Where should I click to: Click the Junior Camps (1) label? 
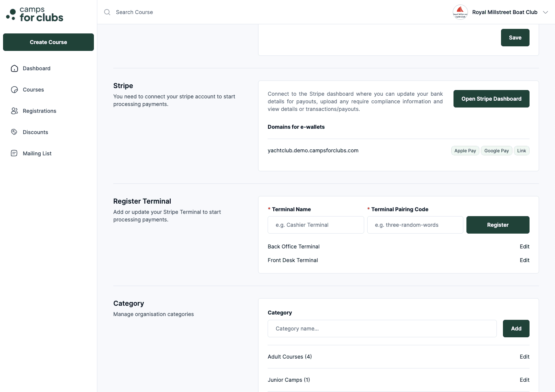point(289,380)
